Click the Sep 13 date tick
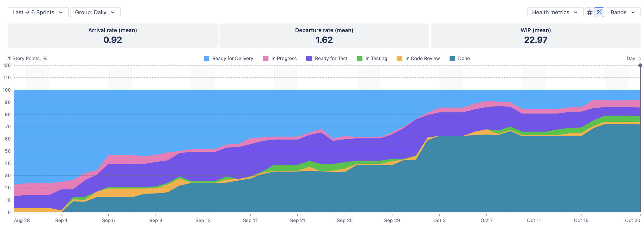The width and height of the screenshot is (644, 231). [x=203, y=220]
